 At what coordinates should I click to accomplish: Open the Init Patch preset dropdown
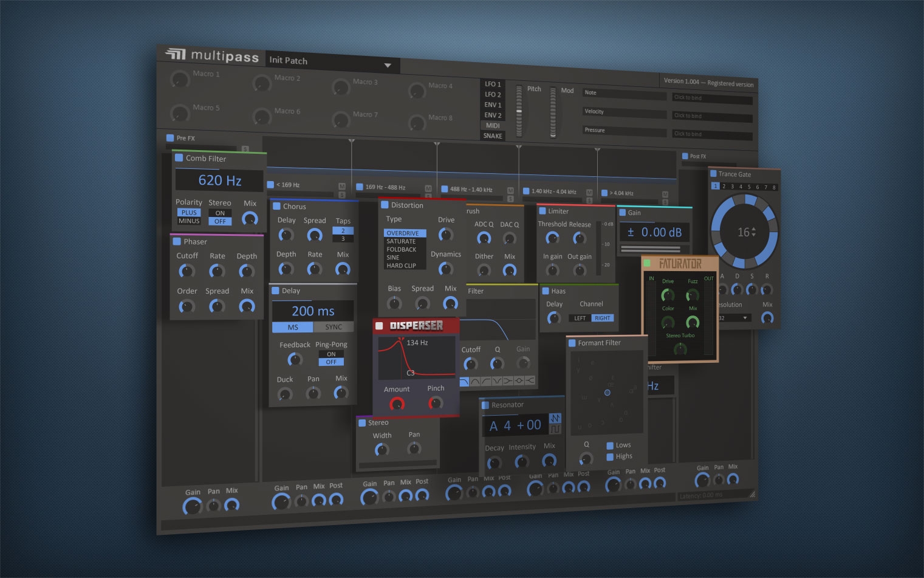[388, 65]
